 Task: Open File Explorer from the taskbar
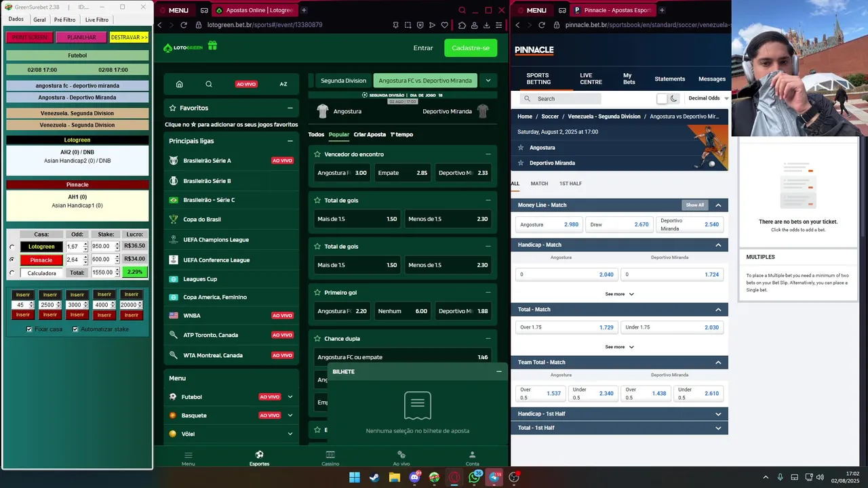[394, 477]
